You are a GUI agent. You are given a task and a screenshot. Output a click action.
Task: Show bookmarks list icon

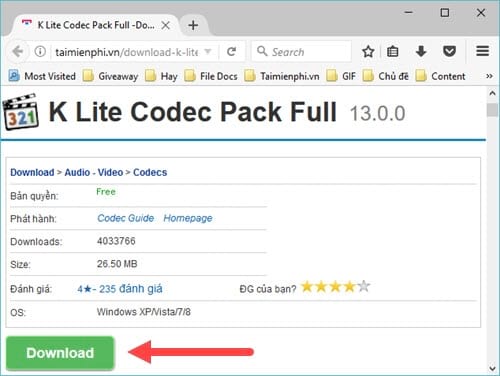point(392,52)
